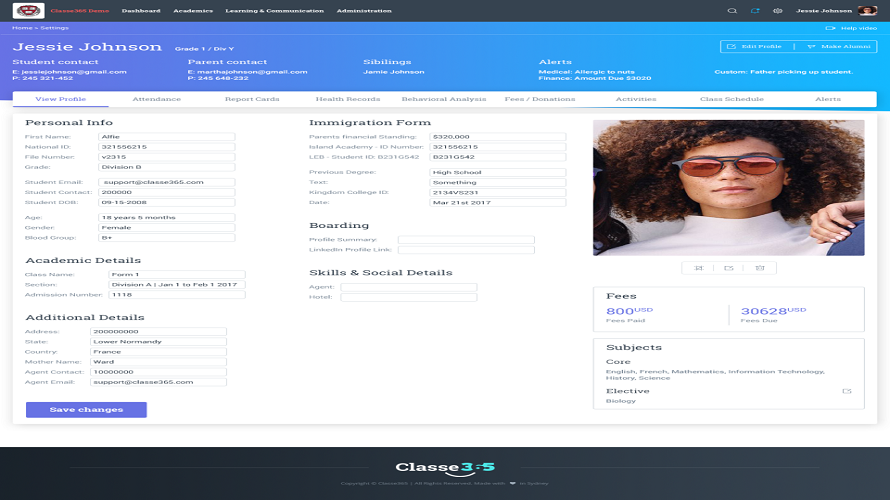Click the Edit Profile button
This screenshot has height=500, width=890.
(757, 47)
